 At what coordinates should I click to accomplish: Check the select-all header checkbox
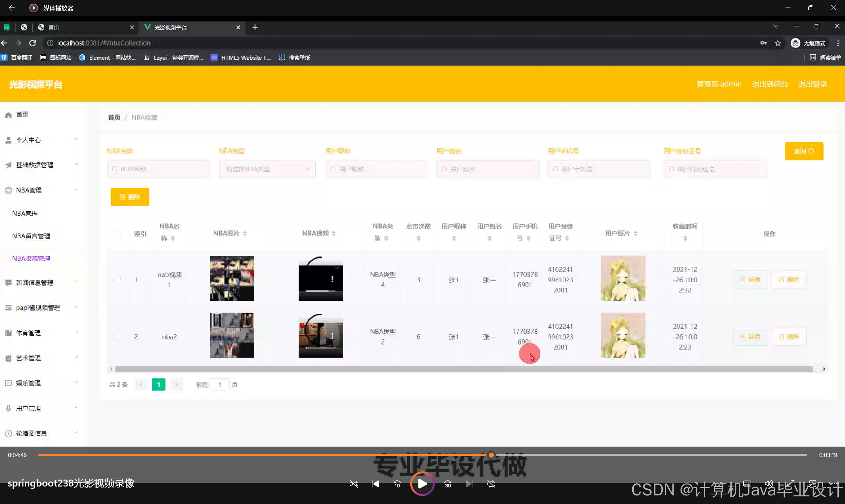pyautogui.click(x=119, y=234)
